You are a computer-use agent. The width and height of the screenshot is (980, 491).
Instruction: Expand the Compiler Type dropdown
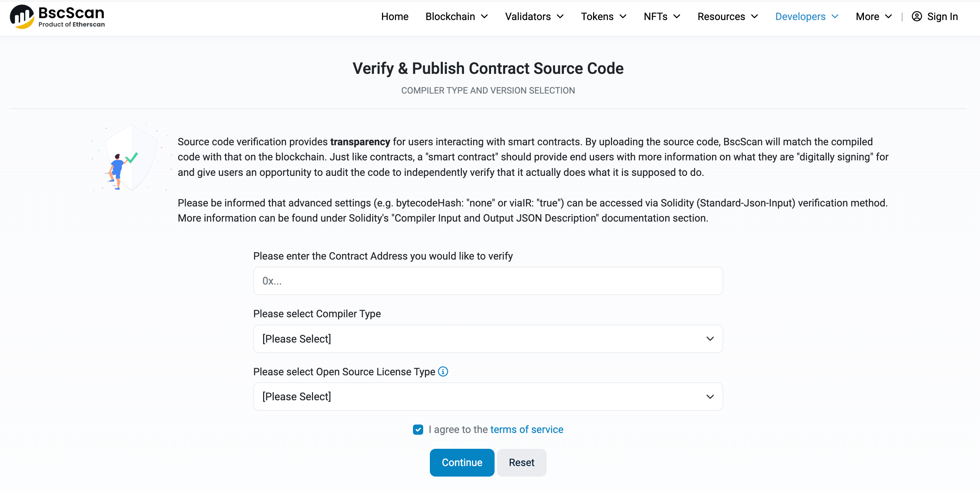(488, 339)
